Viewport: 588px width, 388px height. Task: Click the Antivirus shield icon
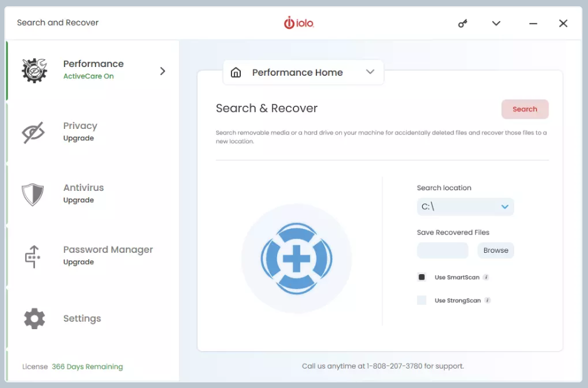click(33, 195)
